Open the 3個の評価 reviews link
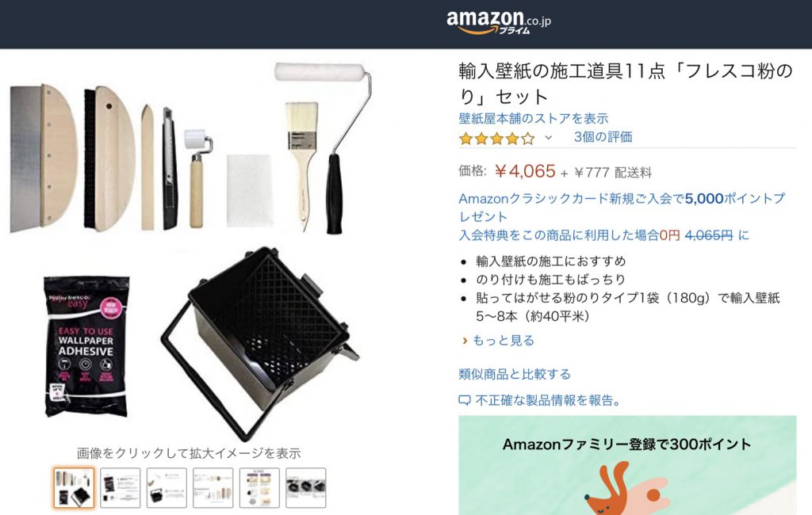 [x=603, y=137]
